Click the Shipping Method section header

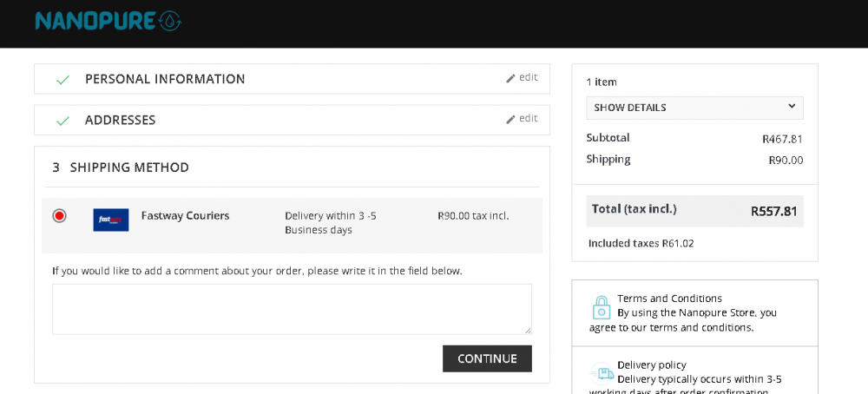coord(129,167)
